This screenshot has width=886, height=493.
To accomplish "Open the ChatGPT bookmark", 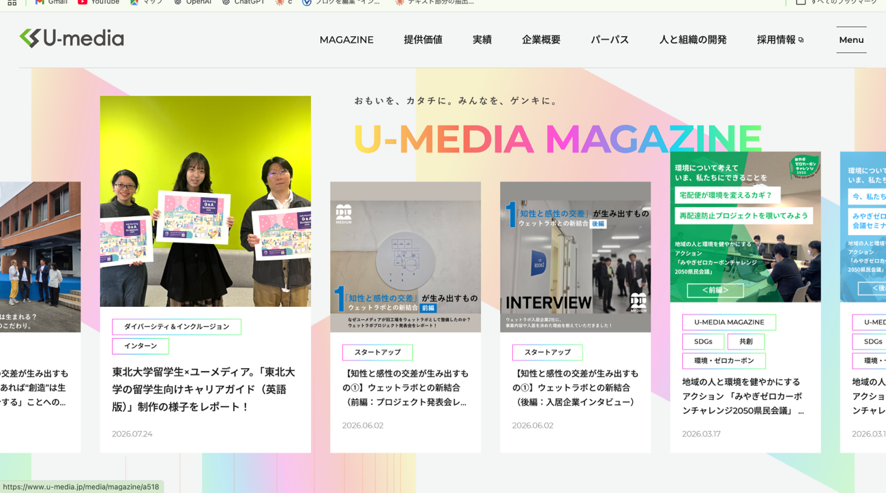I will click(x=244, y=2).
